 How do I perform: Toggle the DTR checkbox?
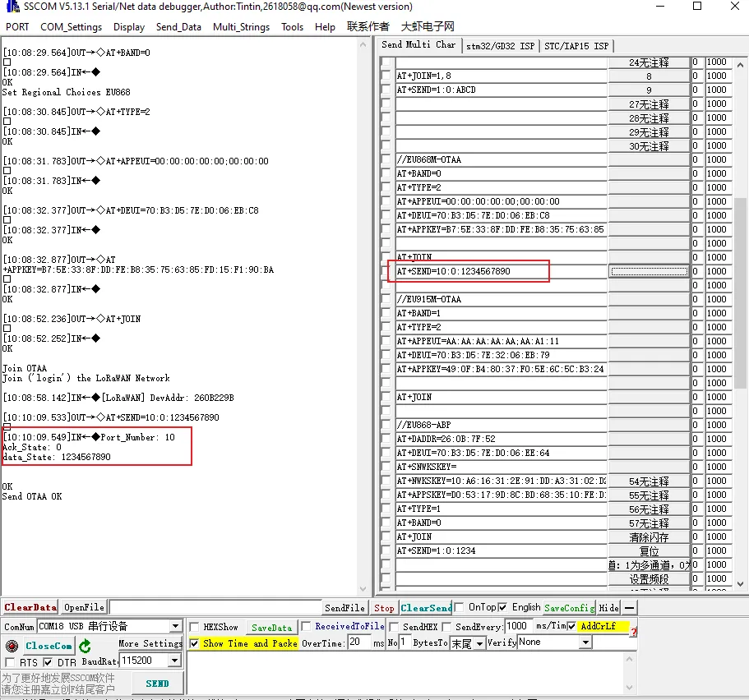(x=48, y=662)
